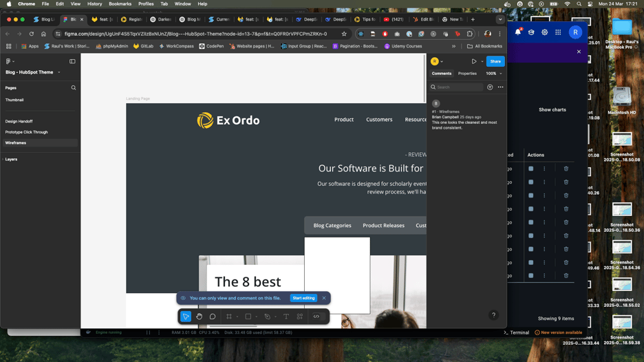This screenshot has width=644, height=362.
Task: Select the Rectangle shape tool
Action: coord(248,317)
